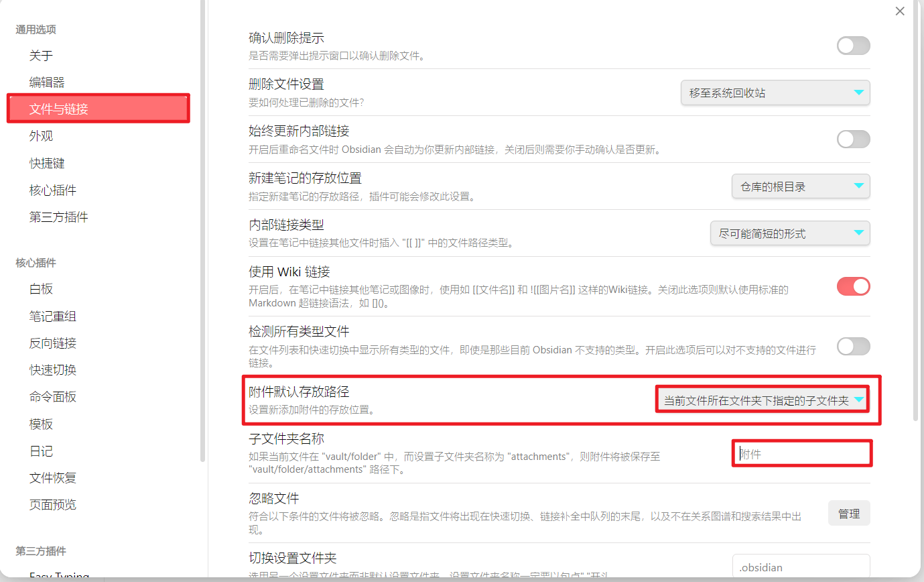
Task: Close the settings dialog with X icon
Action: (x=900, y=11)
